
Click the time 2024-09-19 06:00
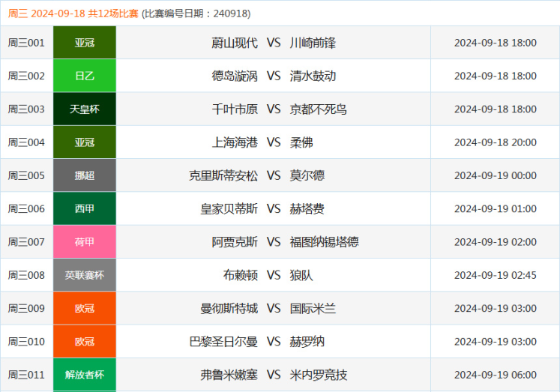point(496,375)
